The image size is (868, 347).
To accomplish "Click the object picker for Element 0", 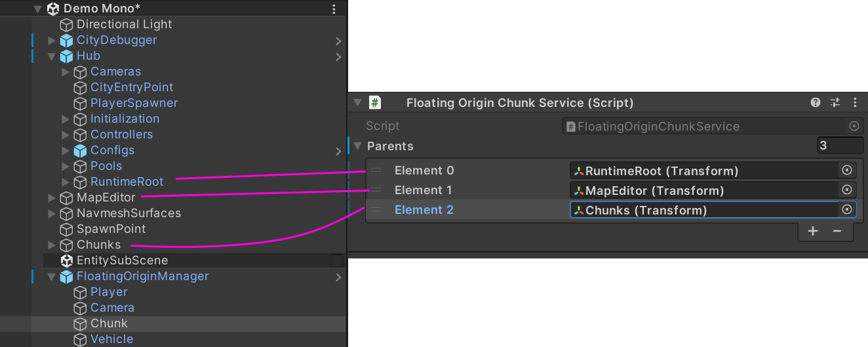I will point(847,171).
